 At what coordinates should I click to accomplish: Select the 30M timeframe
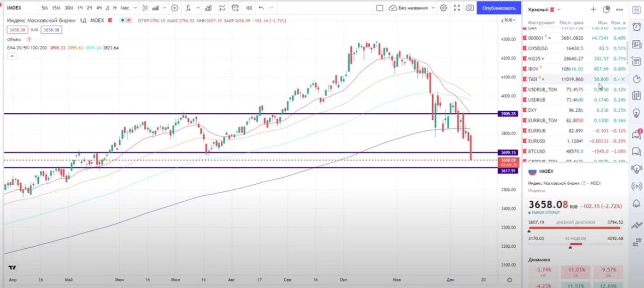pos(69,8)
